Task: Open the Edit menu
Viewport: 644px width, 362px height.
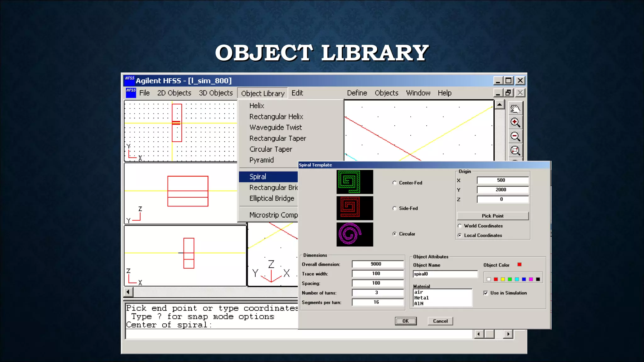Action: [x=297, y=93]
